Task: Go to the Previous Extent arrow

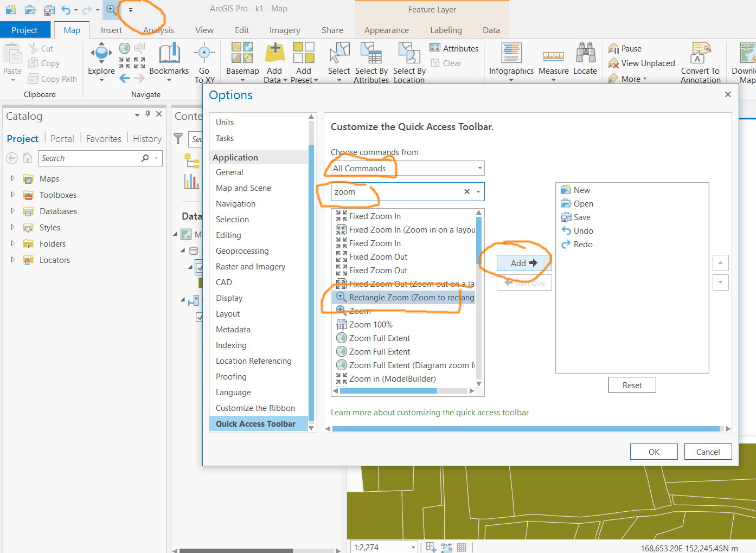Action: pyautogui.click(x=125, y=78)
